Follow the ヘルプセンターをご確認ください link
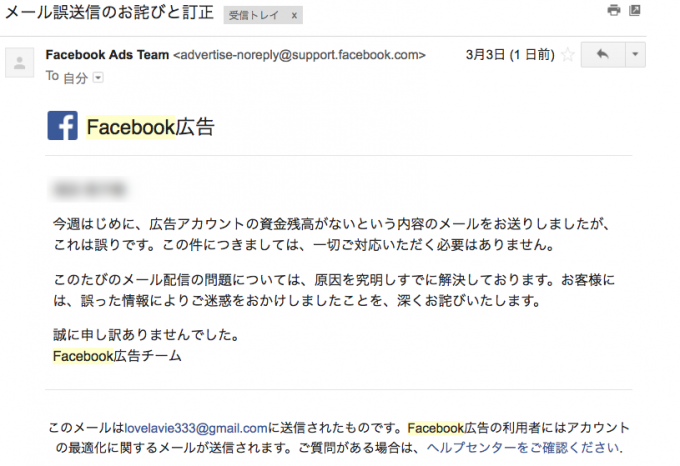The height and width of the screenshot is (466, 680). 525,447
